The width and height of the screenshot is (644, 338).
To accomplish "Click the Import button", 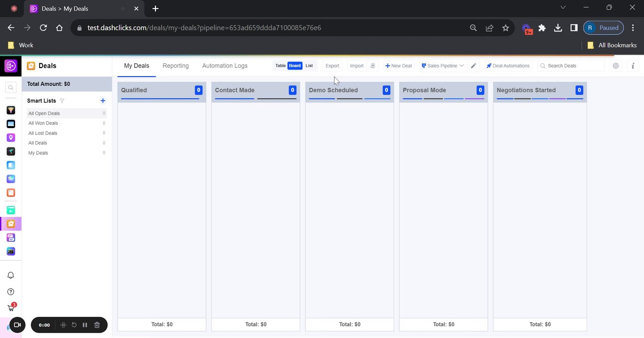I will click(x=357, y=66).
